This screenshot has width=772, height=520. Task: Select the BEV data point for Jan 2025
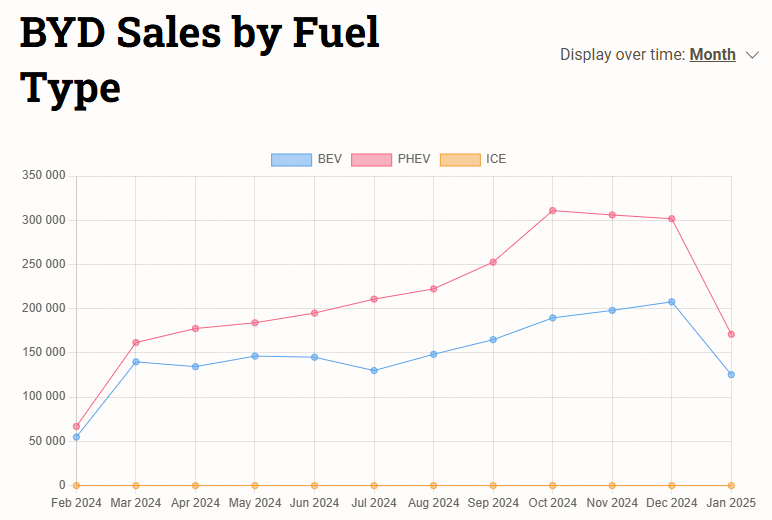coord(731,375)
